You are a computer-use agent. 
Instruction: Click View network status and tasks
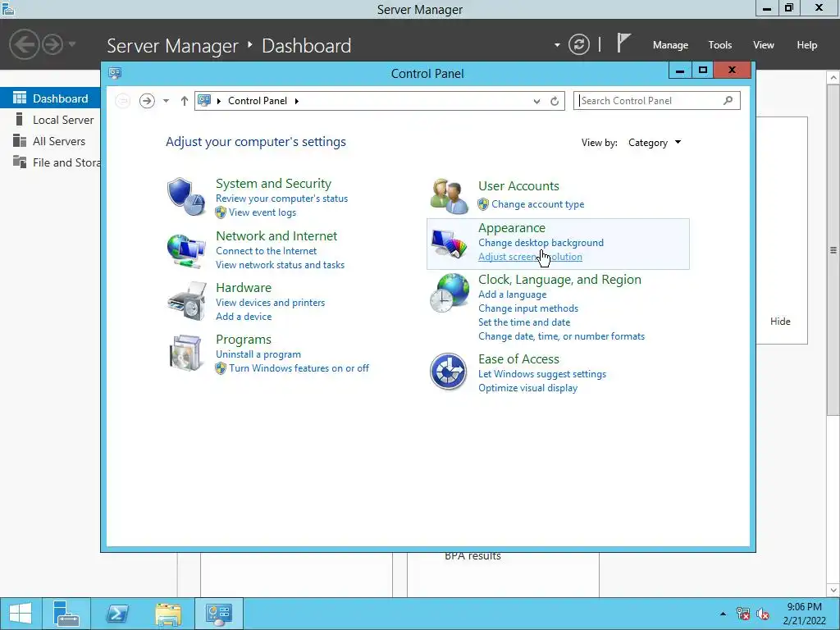(281, 265)
